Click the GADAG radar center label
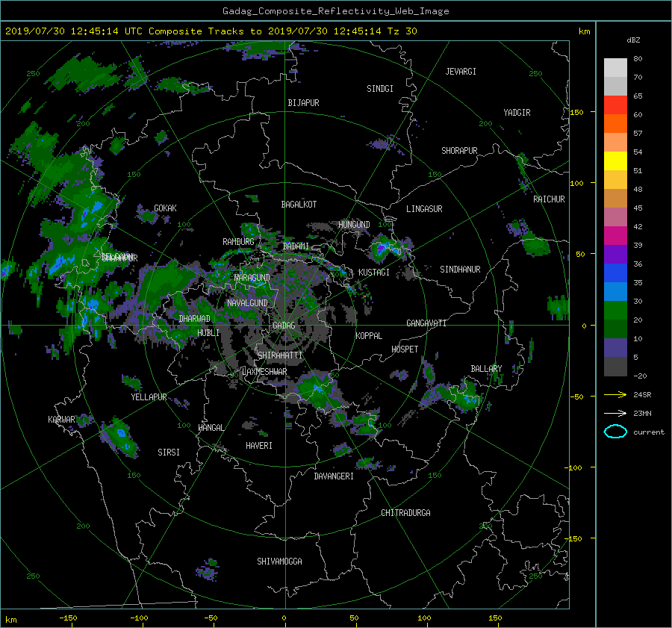The height and width of the screenshot is (628, 672). [x=284, y=326]
